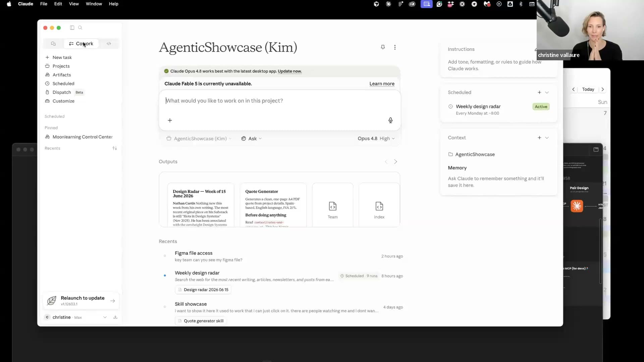644x362 pixels.
Task: Click the window icon atop the dark right window
Action: point(596,149)
